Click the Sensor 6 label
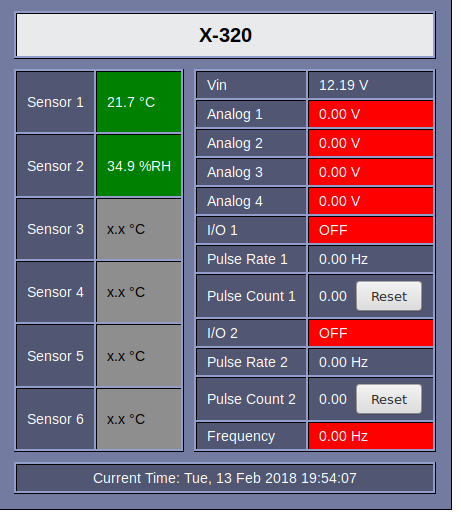The width and height of the screenshot is (461, 524). [x=55, y=419]
